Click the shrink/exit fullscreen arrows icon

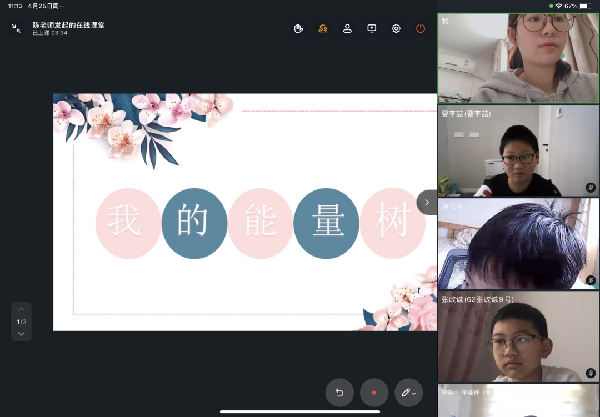16,28
